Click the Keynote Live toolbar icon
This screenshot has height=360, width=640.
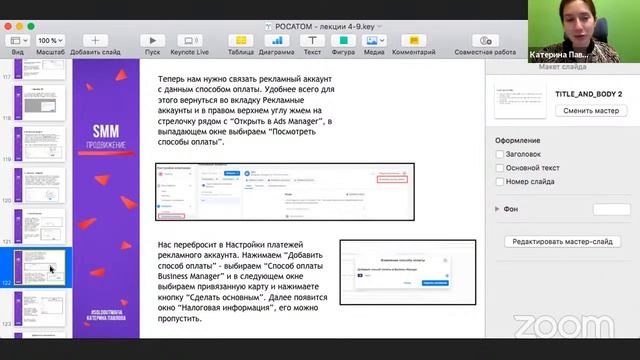190,40
